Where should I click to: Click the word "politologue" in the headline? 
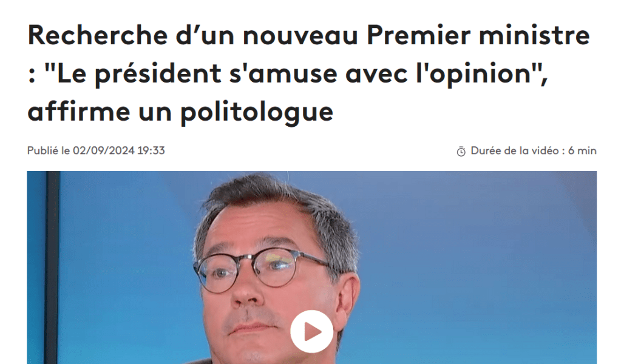[257, 112]
